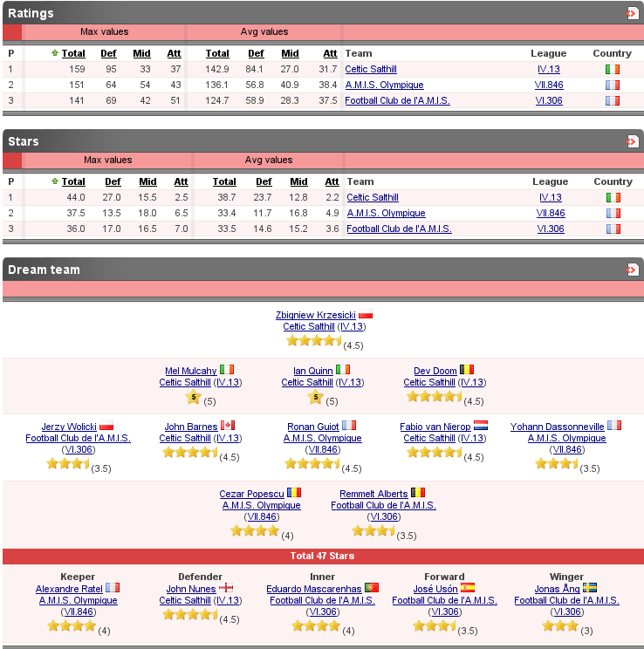Viewport: 644px width, 649px height.
Task: Open Football Club de l'A.M.I.S. in Stars table
Action: tap(399, 229)
